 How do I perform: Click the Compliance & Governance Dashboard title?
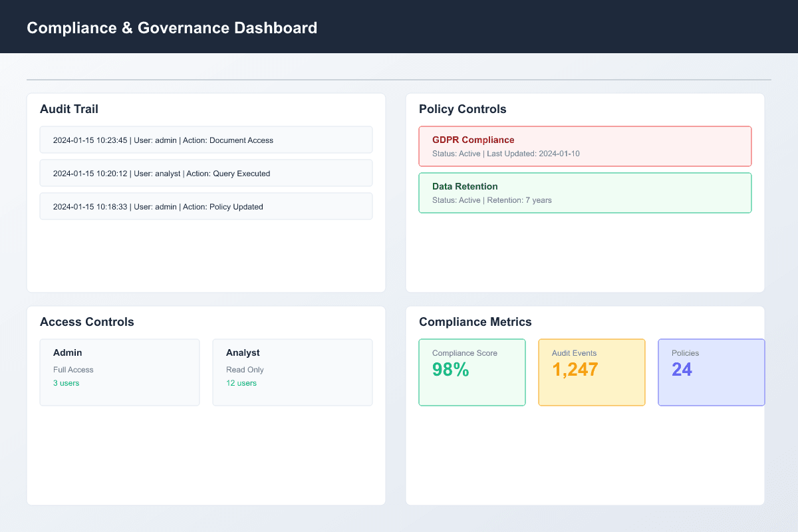tap(172, 28)
